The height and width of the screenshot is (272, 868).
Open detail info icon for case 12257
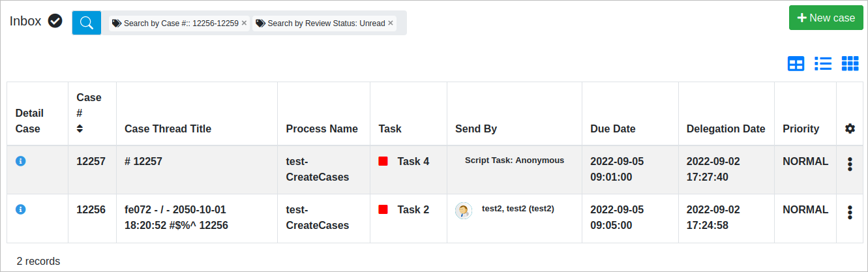pyautogui.click(x=20, y=161)
